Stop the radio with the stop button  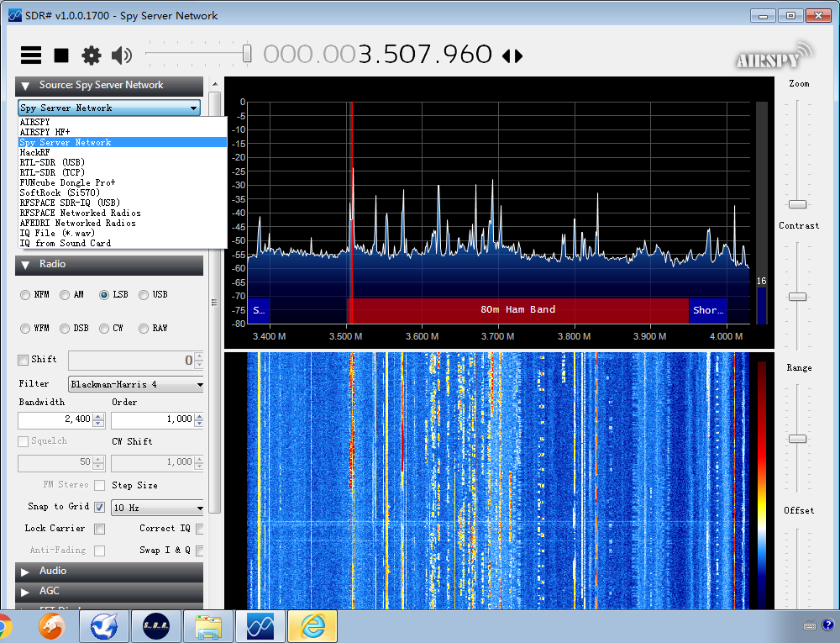pos(61,55)
